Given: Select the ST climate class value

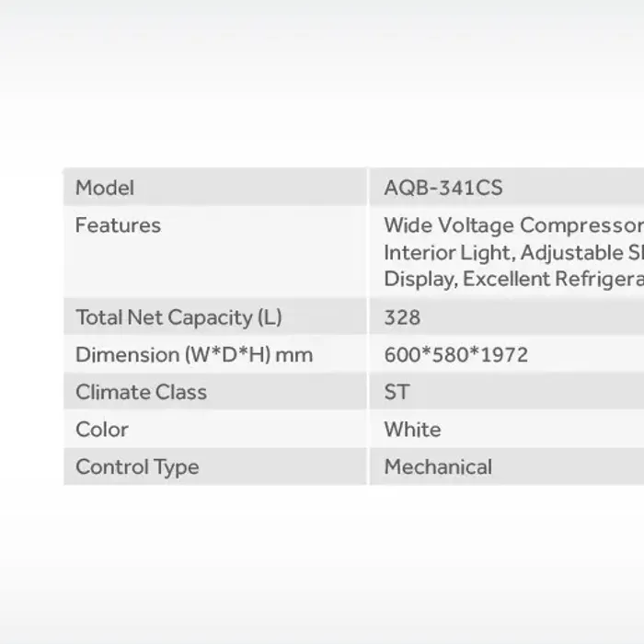Looking at the screenshot, I should click(x=397, y=392).
